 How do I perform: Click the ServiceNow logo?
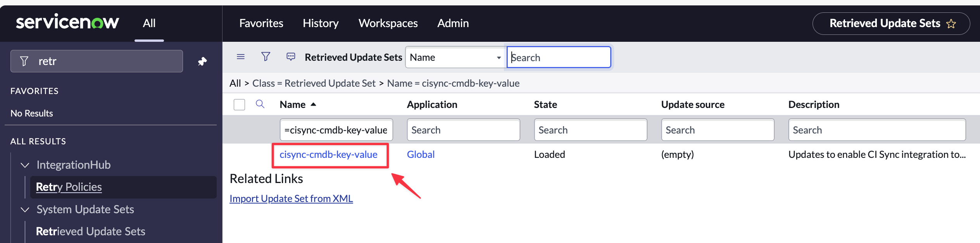point(67,22)
